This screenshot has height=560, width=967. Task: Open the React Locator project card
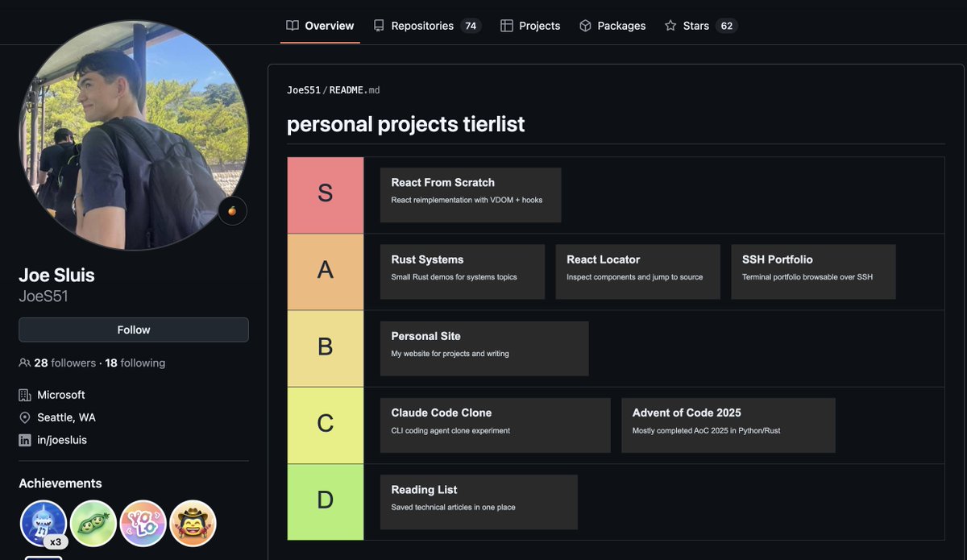click(638, 272)
